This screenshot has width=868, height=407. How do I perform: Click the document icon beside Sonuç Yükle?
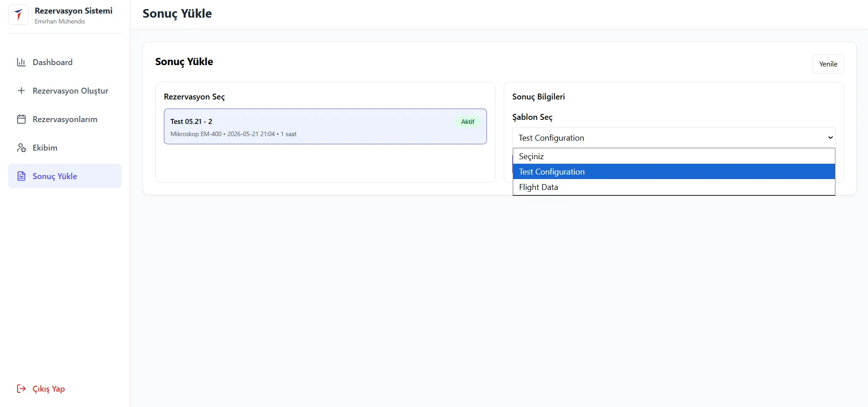tap(21, 176)
